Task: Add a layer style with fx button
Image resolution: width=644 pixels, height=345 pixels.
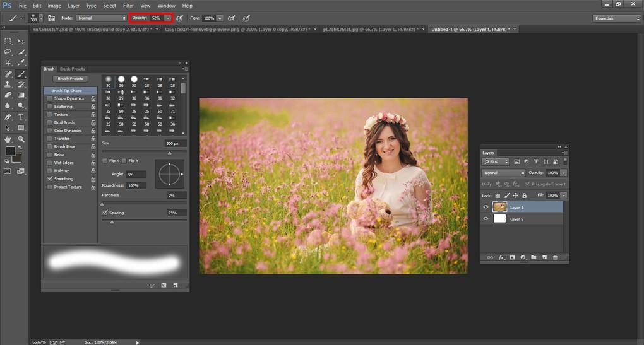Action: click(x=501, y=257)
